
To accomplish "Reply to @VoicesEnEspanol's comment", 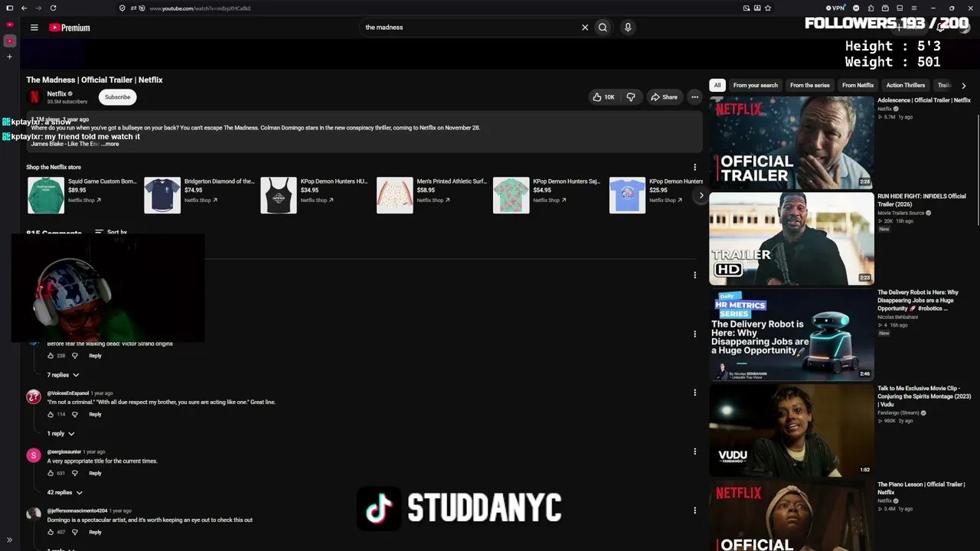I will tap(95, 415).
